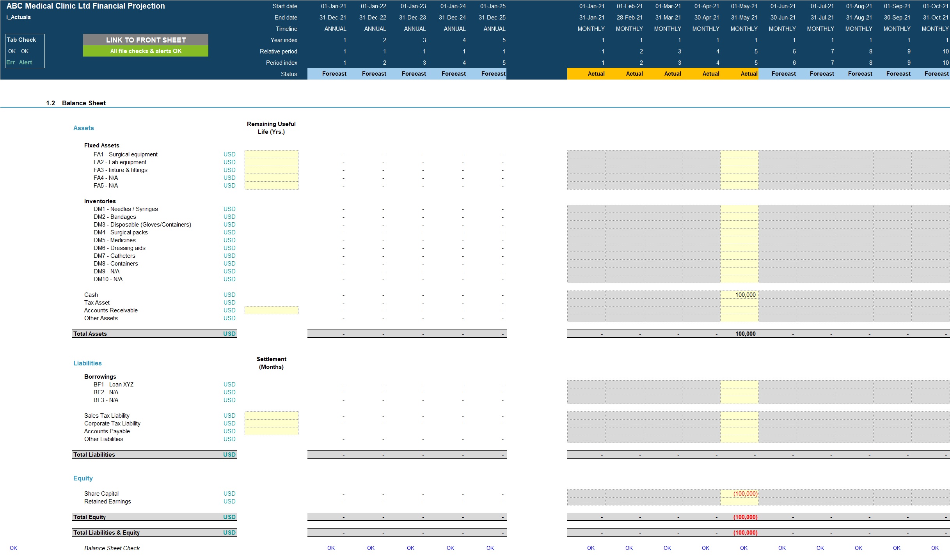950x560 pixels.
Task: Click the 'Err' legend in Tab Check box
Action: [x=11, y=62]
